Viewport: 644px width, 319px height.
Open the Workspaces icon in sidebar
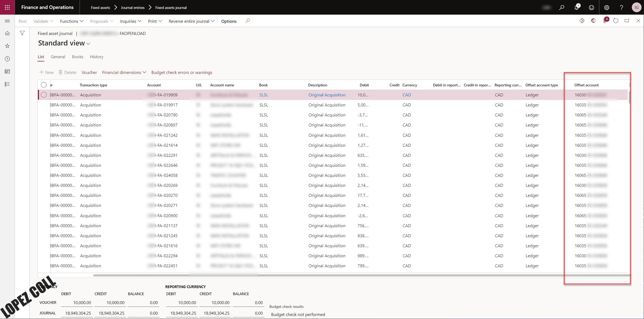pos(7,71)
